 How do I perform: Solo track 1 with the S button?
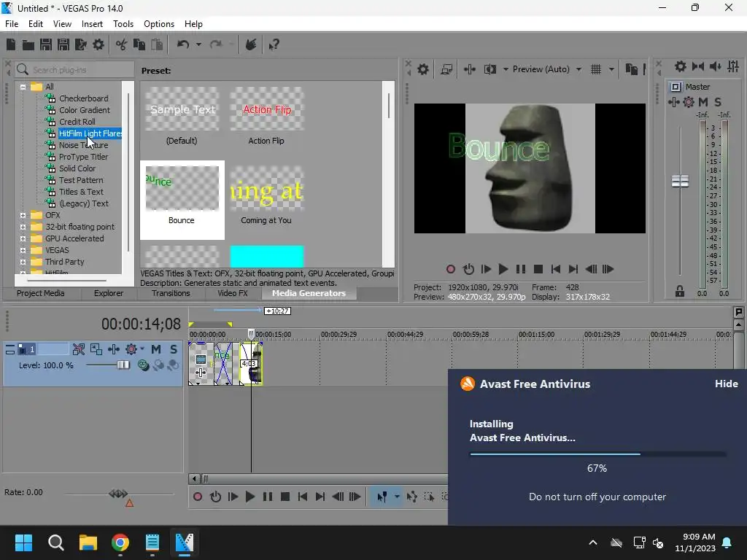(174, 349)
